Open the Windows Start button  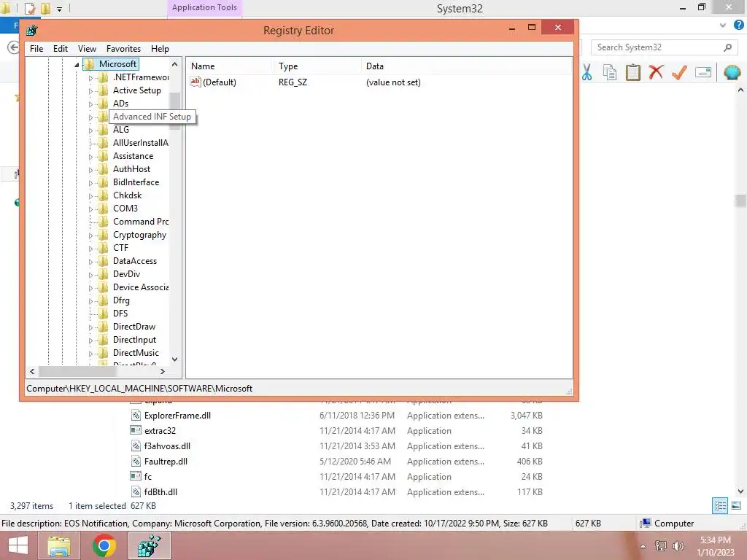click(18, 545)
